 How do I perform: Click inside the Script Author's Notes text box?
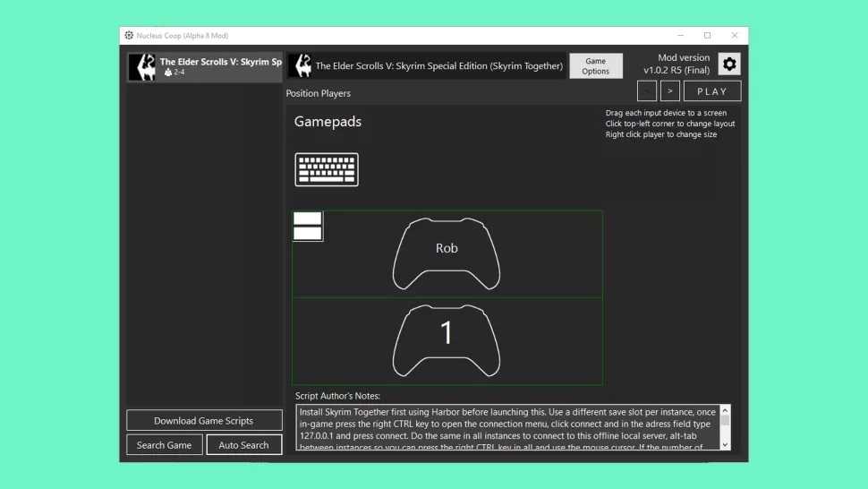point(506,427)
